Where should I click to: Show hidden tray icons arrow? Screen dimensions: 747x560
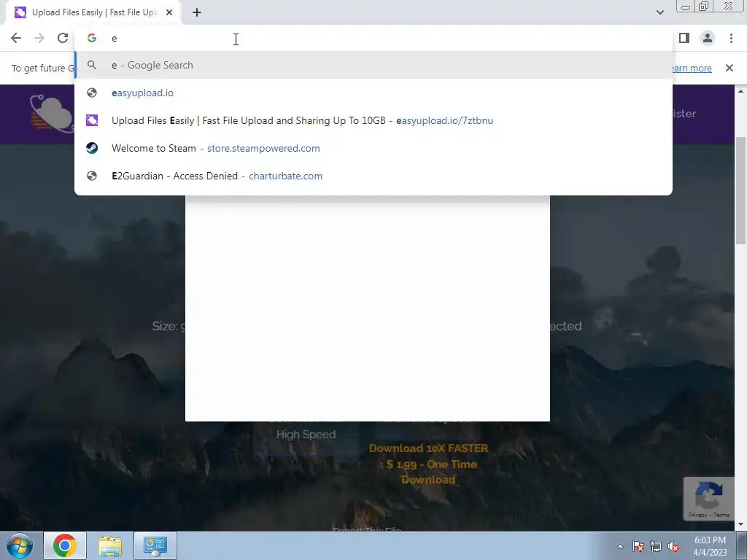coord(620,546)
